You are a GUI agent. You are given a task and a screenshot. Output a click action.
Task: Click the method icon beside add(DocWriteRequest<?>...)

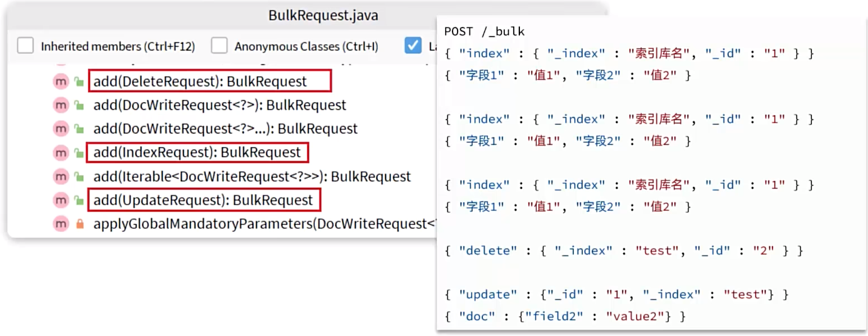pos(60,129)
